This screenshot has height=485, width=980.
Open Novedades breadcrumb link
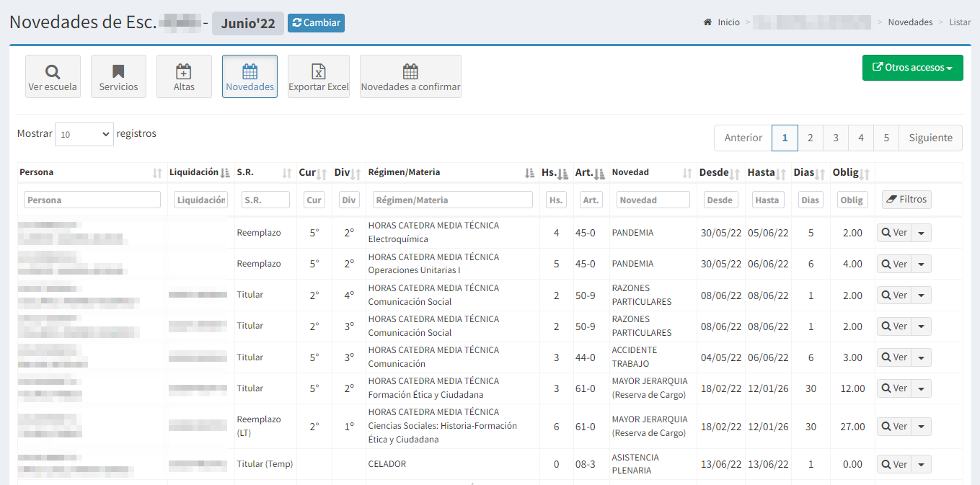910,22
